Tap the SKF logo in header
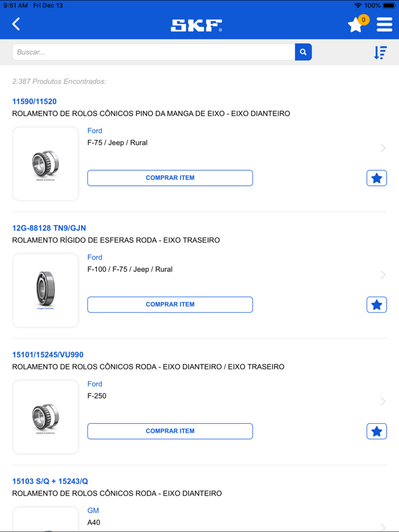The height and width of the screenshot is (532, 399). 197,25
